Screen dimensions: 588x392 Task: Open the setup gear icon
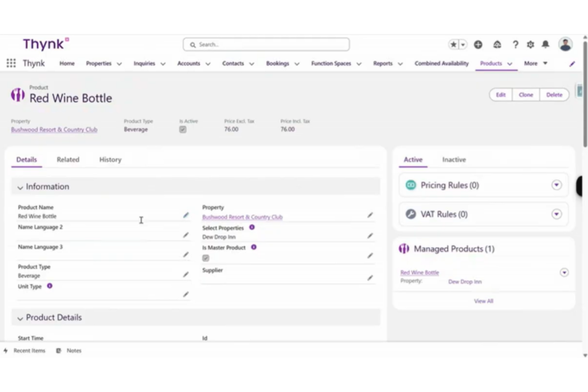coord(530,44)
